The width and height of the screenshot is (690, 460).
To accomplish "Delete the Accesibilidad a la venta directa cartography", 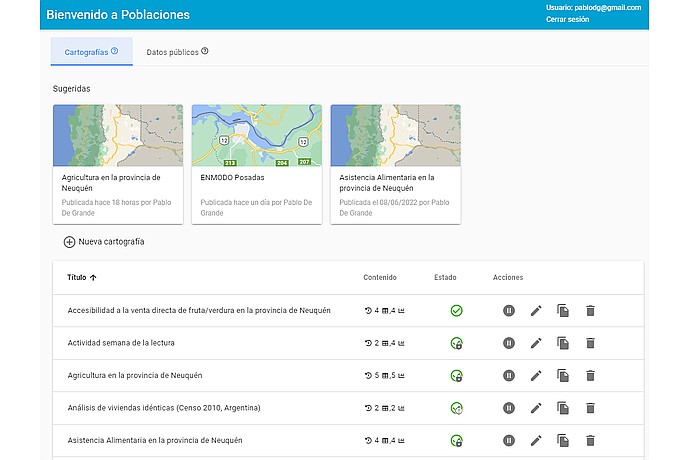I will [591, 310].
